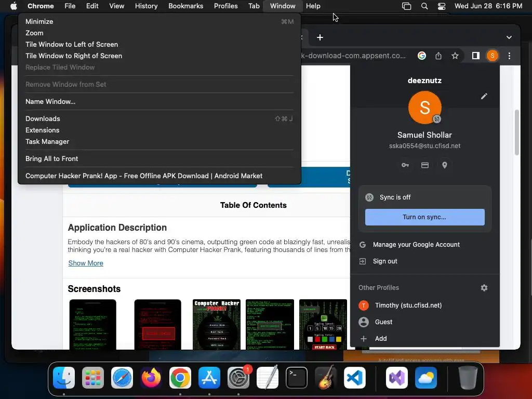Open TextEdit from the Dock
The image size is (532, 399).
268,378
